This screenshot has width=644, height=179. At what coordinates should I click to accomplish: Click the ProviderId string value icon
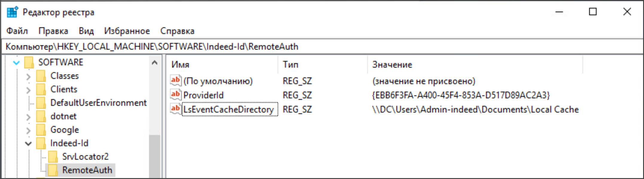175,95
